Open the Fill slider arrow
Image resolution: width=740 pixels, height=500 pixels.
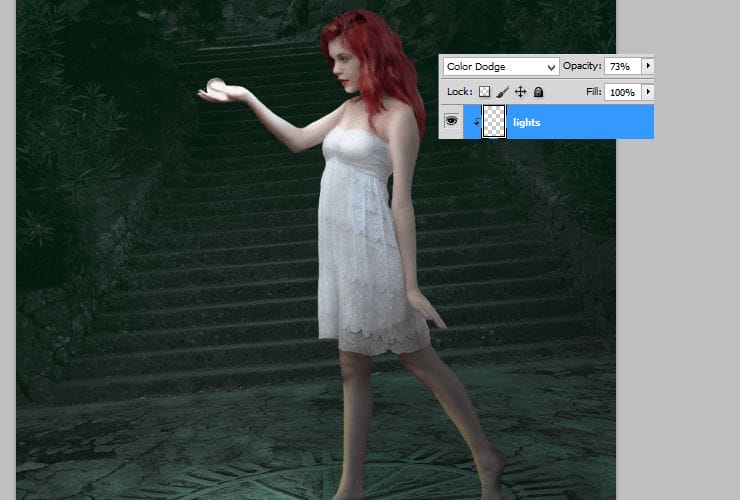coord(648,92)
